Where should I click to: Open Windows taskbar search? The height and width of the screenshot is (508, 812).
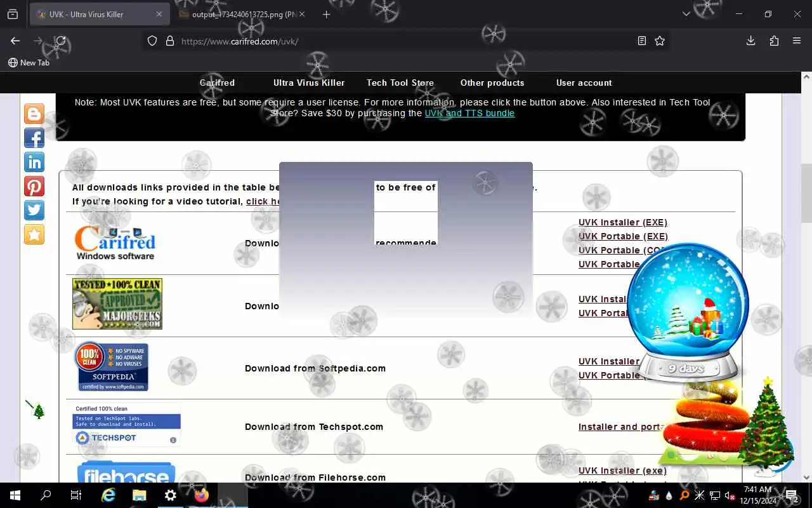46,495
